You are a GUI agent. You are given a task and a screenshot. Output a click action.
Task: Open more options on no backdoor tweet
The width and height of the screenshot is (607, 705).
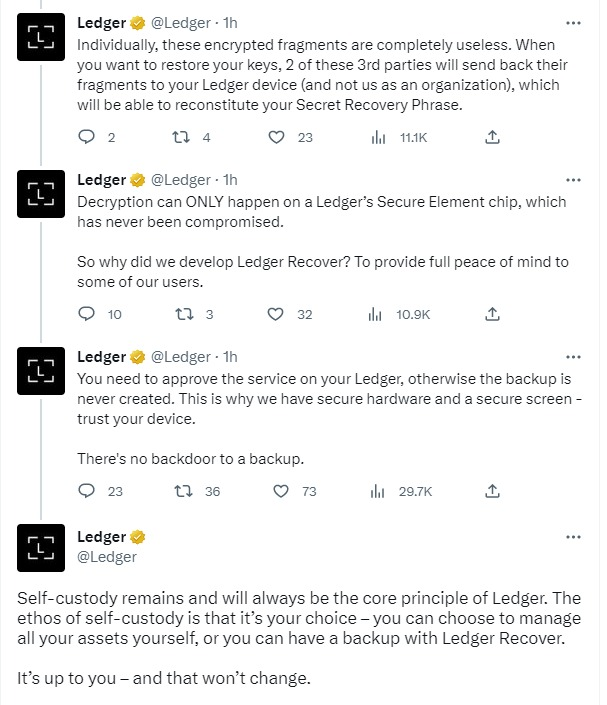573,357
